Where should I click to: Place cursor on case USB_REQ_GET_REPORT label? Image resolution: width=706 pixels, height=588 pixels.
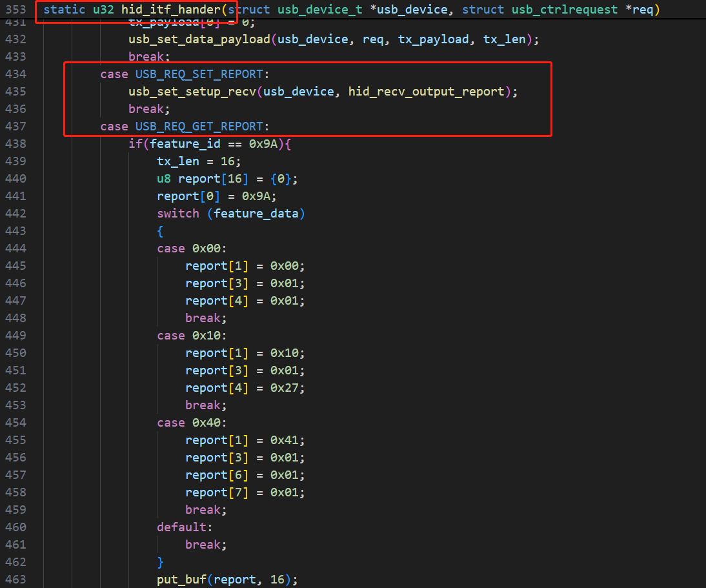pyautogui.click(x=185, y=127)
